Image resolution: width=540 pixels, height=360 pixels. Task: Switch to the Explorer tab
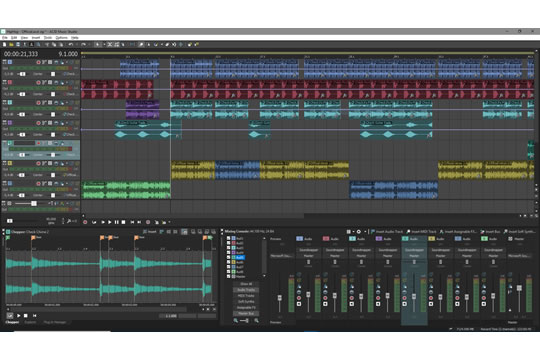click(x=30, y=322)
